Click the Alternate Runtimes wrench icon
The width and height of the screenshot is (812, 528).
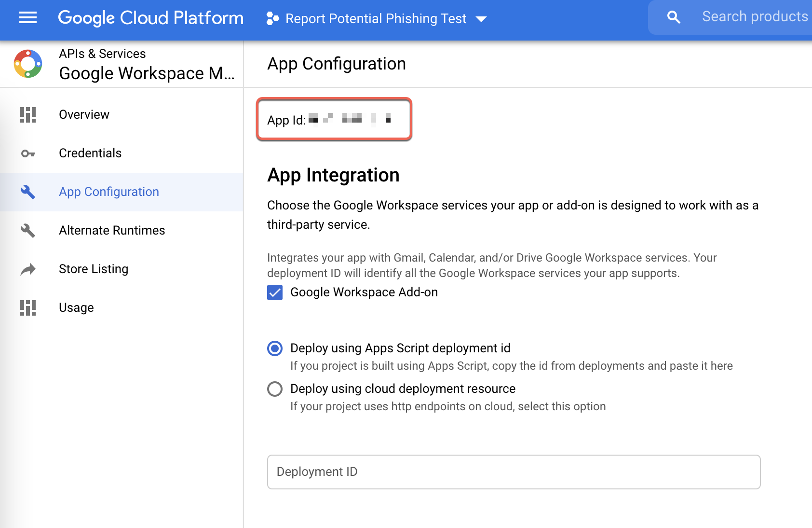(28, 231)
